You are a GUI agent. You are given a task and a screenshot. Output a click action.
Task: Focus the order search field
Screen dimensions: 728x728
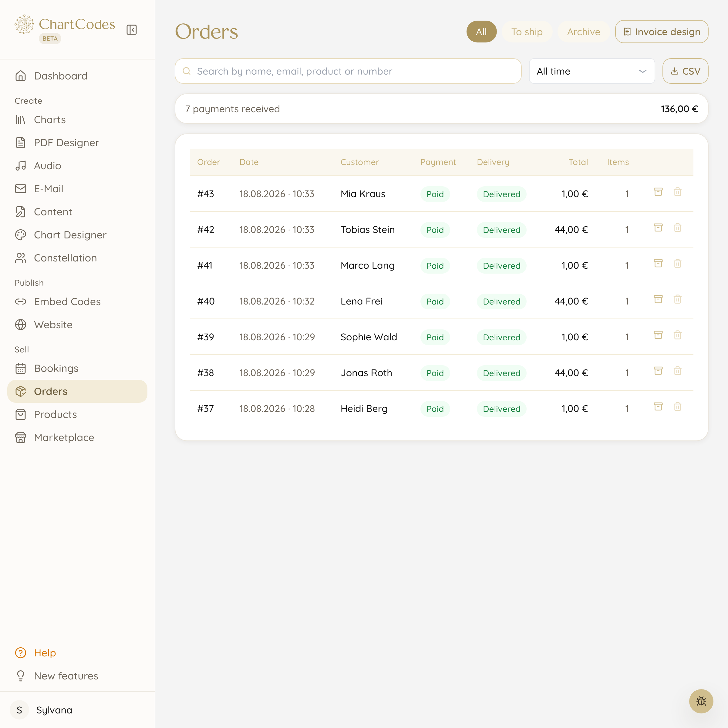[348, 71]
